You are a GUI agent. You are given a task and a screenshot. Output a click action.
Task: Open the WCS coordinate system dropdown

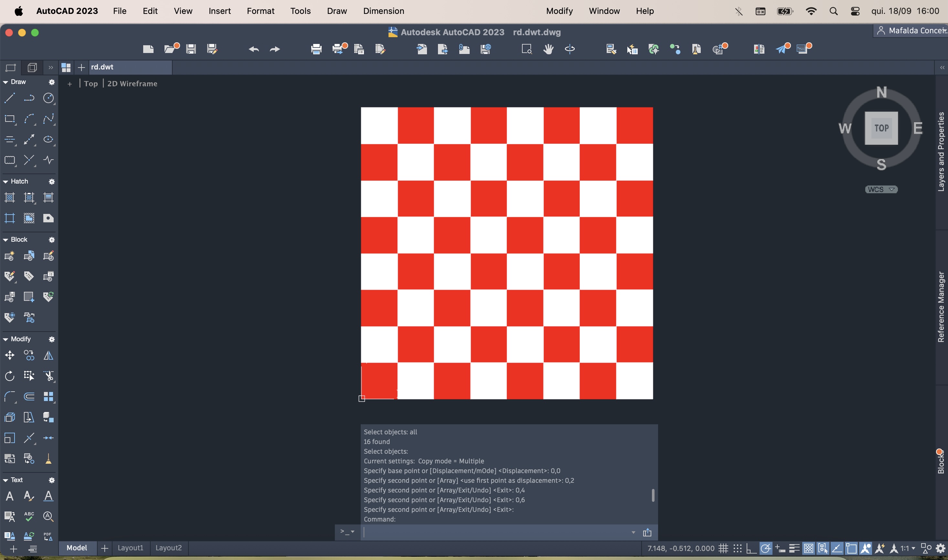[881, 189]
